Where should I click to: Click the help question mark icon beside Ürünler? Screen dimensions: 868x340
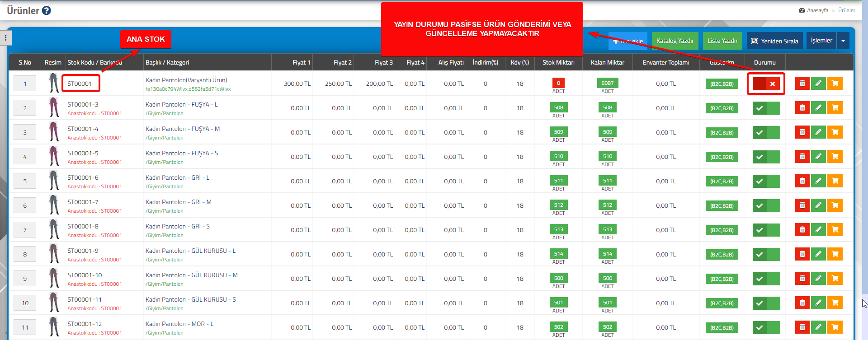[46, 10]
